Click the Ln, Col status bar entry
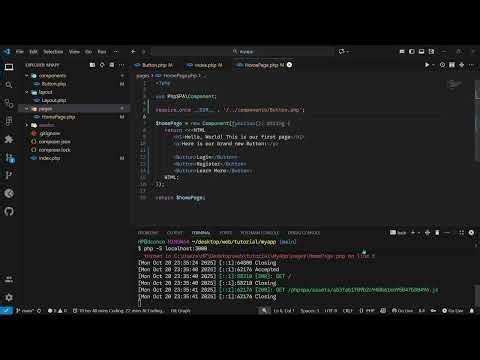The image size is (480, 360). (x=284, y=311)
